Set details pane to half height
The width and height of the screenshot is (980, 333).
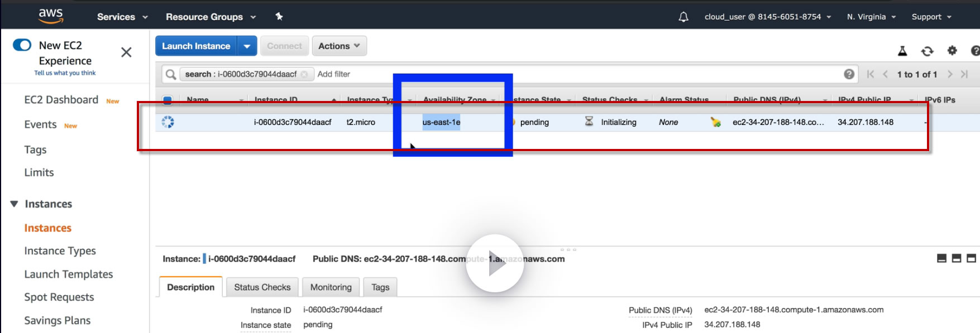957,258
